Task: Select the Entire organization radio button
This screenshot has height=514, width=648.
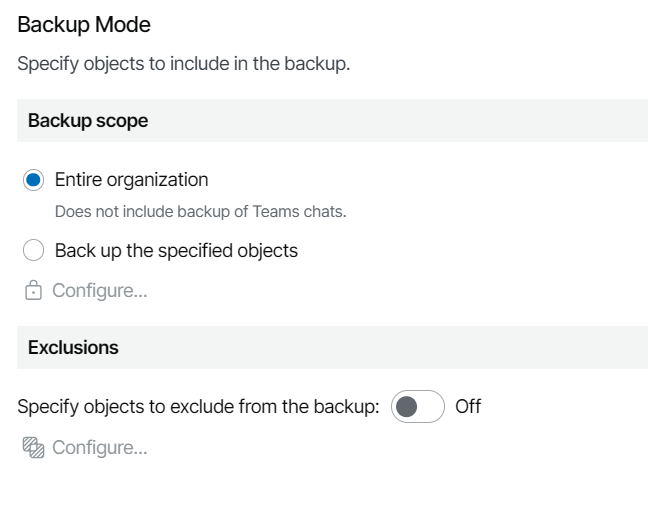Action: 33,180
